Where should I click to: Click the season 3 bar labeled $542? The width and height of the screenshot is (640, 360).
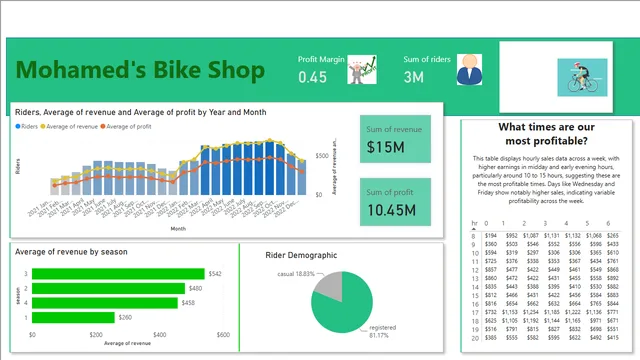point(118,273)
